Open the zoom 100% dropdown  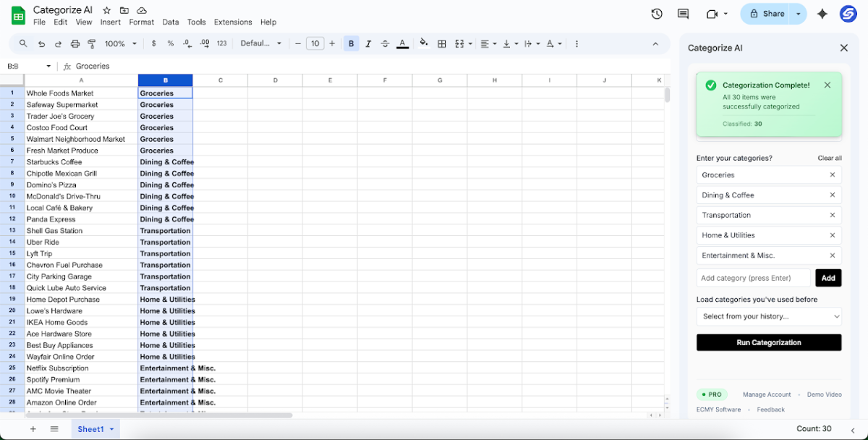(121, 43)
